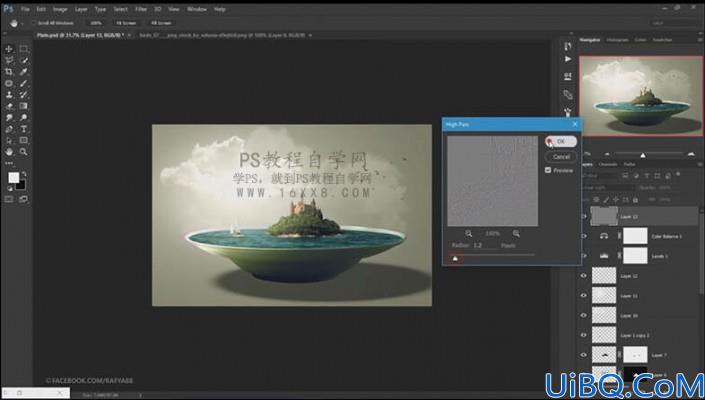Hide Layer 11 visibility eye

coord(584,295)
